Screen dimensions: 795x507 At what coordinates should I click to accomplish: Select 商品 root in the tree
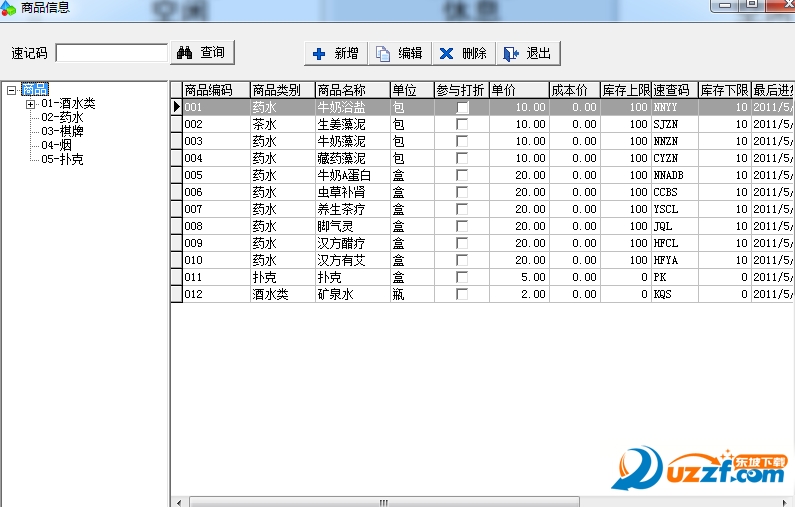point(35,90)
